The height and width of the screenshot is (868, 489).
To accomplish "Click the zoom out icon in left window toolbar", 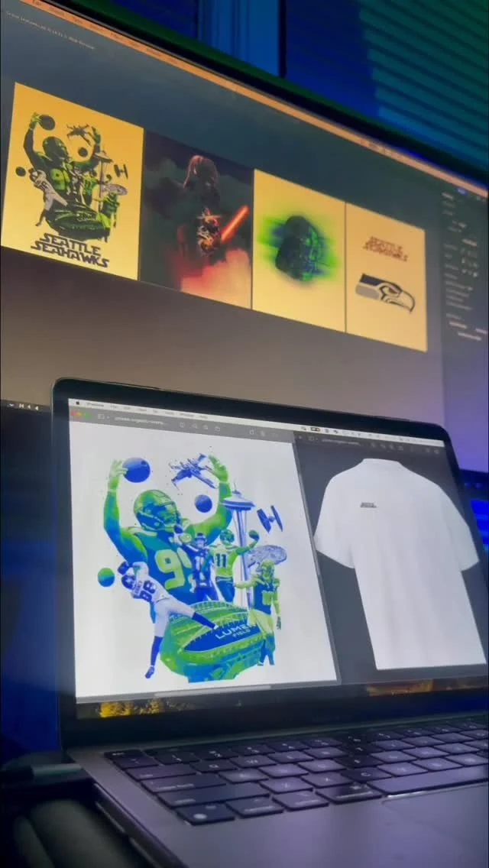I will point(194,426).
